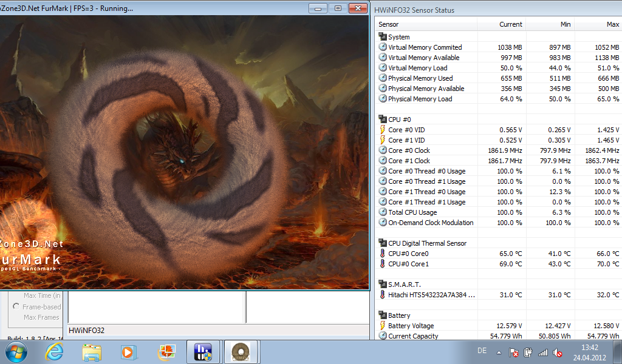622x364 pixels.
Task: Click the Core #0 VID lightning icon
Action: (383, 129)
